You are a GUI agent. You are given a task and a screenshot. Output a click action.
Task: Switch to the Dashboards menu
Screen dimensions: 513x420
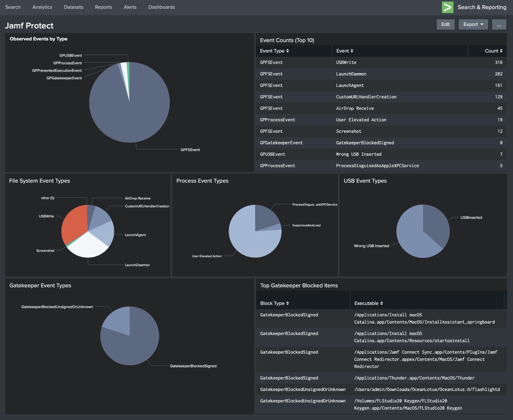coord(161,7)
